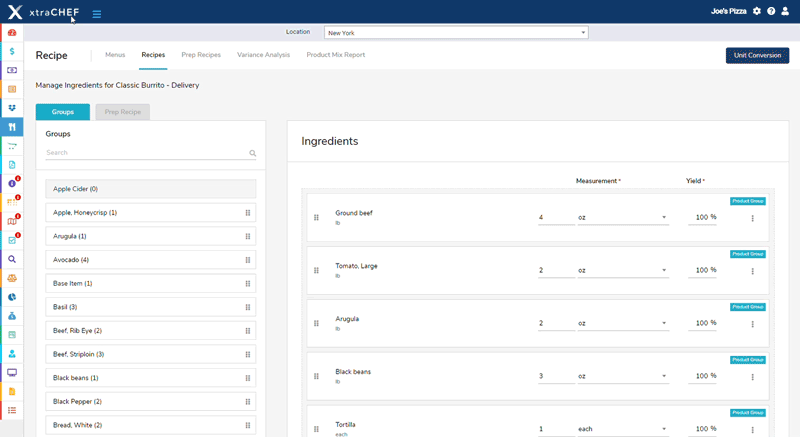Switch to the Menus tab
Viewport: 800px width, 437px height.
click(115, 55)
